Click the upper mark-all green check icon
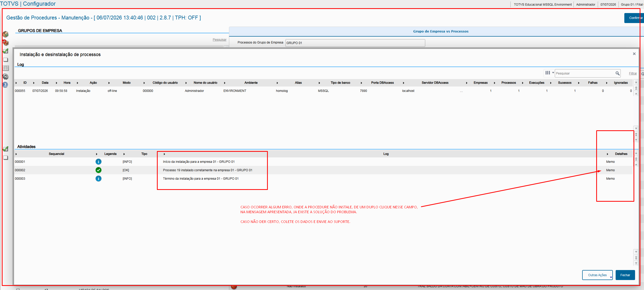The width and height of the screenshot is (644, 290). tap(5, 51)
